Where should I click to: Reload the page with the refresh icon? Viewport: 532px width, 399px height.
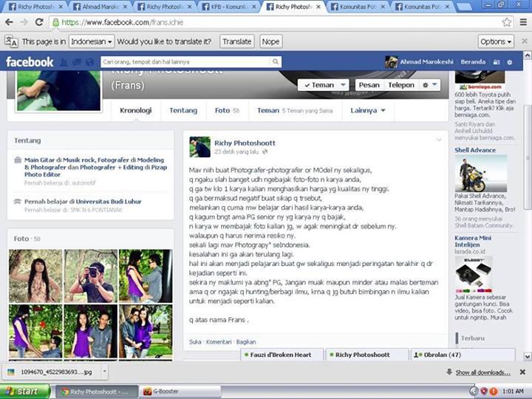click(x=39, y=22)
